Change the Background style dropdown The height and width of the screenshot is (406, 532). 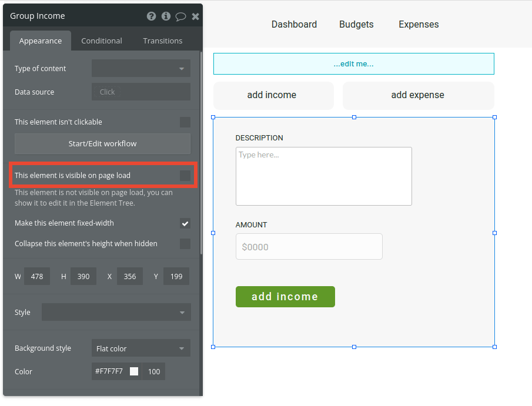pyautogui.click(x=140, y=348)
